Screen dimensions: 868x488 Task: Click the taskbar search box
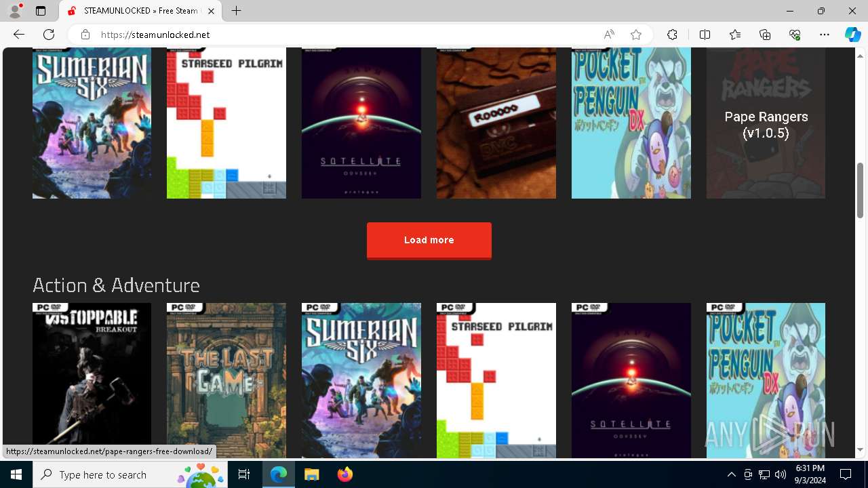click(x=130, y=474)
